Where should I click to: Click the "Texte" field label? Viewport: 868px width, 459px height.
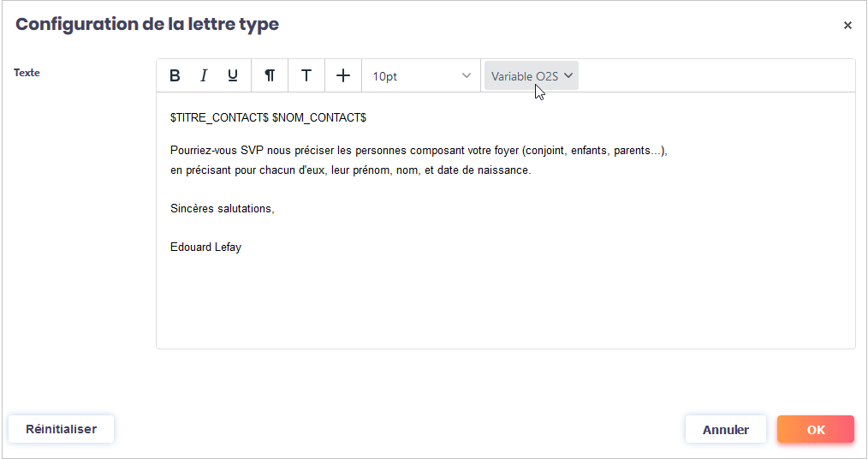tap(27, 73)
